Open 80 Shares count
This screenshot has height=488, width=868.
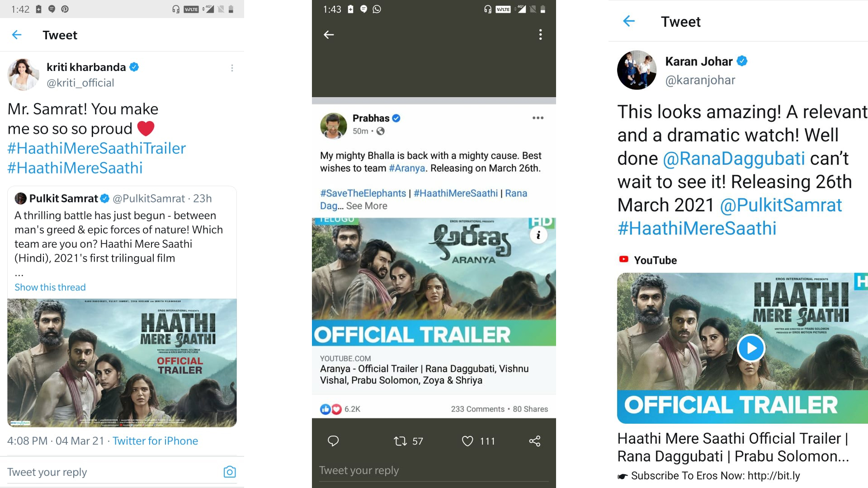[530, 409]
